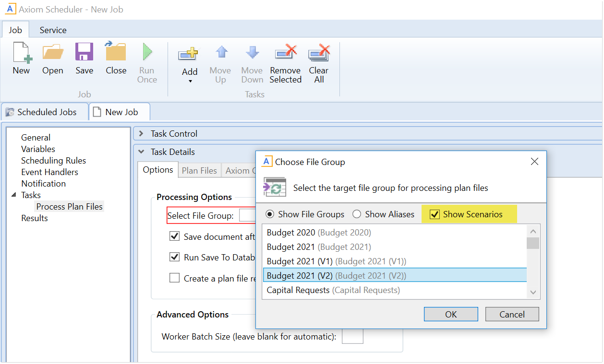Select Notification in the job tree
This screenshot has height=364, width=604.
pos(44,184)
